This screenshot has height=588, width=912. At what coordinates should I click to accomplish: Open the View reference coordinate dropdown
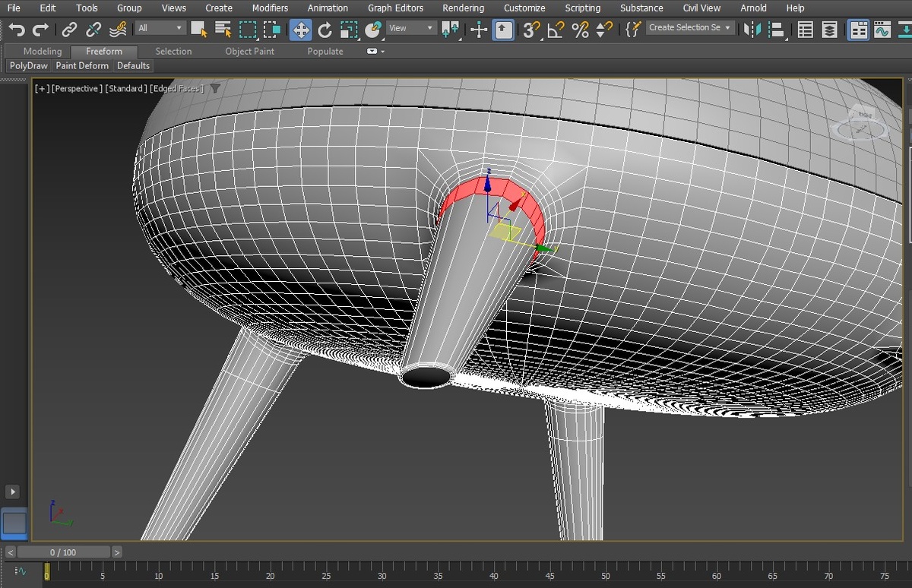coord(410,28)
